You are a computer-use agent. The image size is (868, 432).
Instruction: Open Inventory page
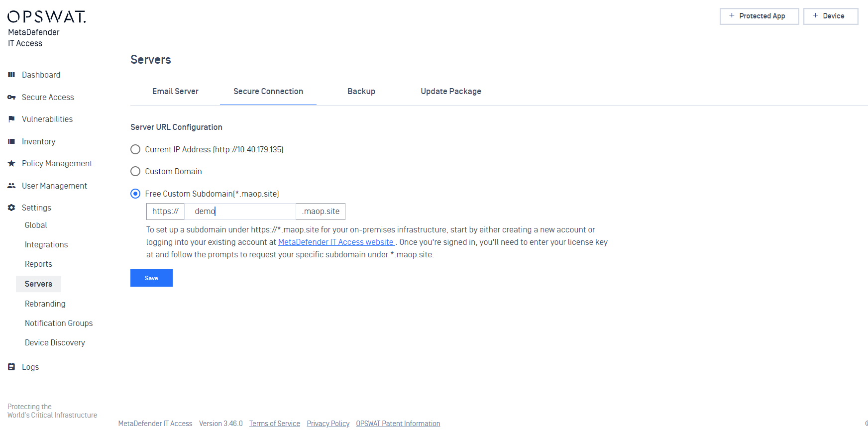click(x=39, y=141)
